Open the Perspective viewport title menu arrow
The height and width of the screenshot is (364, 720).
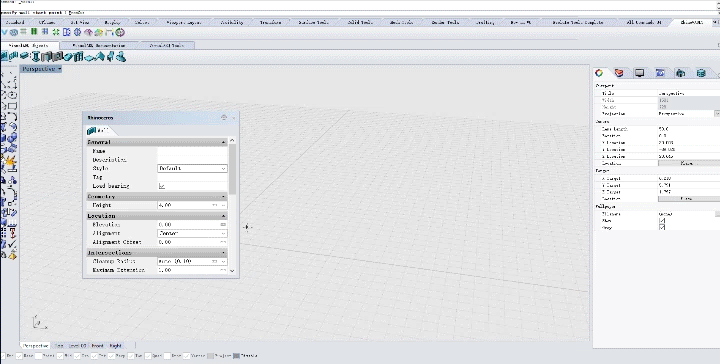(59, 69)
